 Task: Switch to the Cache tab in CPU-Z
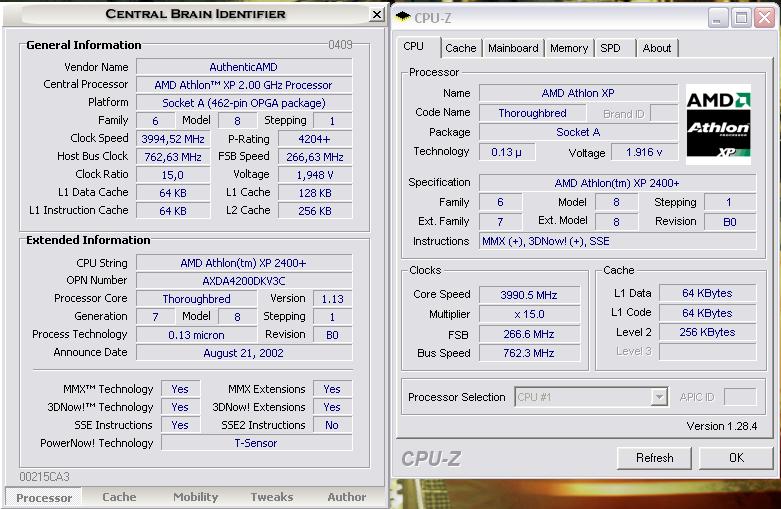click(x=461, y=48)
